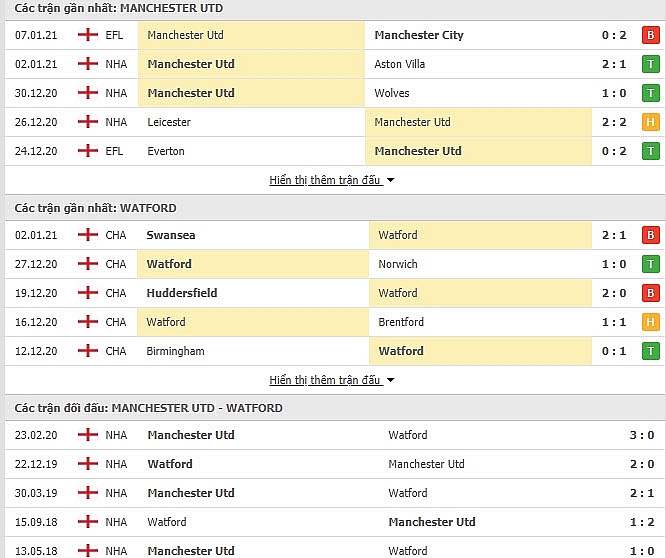666x558 pixels.
Task: Click the green T badge for Wolves match
Action: tap(650, 93)
